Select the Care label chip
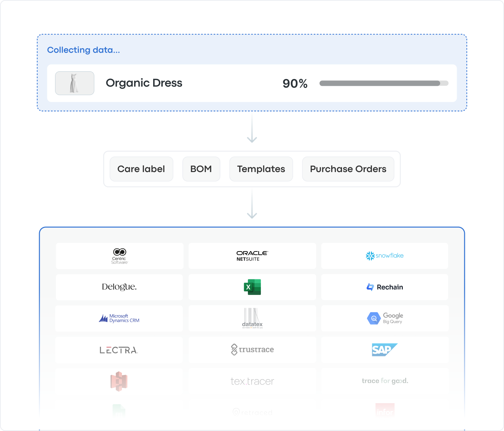Image resolution: width=504 pixels, height=431 pixels. pyautogui.click(x=141, y=169)
